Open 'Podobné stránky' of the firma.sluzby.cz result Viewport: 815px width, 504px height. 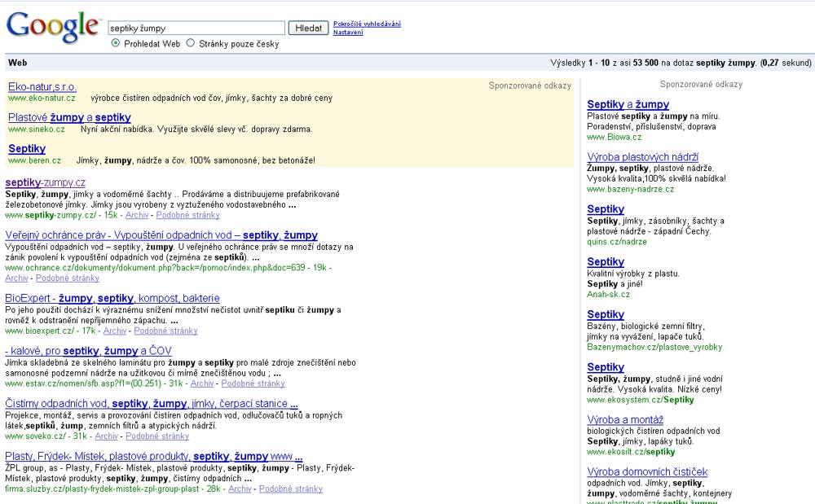click(x=291, y=489)
